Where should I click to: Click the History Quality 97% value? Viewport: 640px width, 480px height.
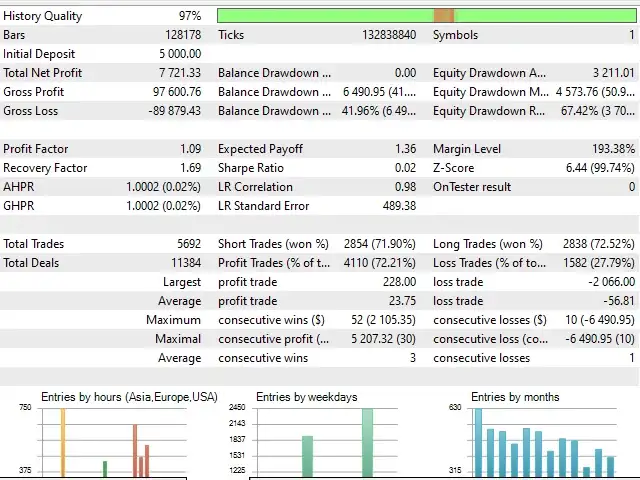(x=190, y=16)
